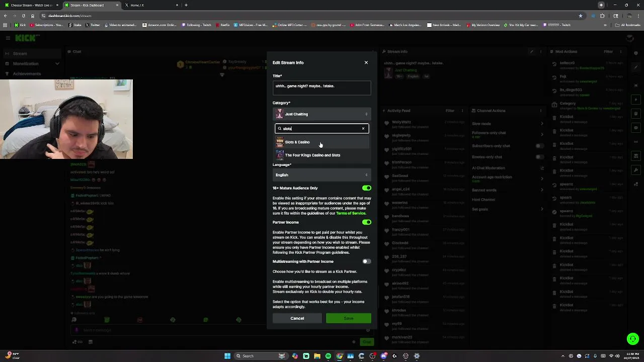Screen dimensions: 644x362
Task: Open Filter in Activity Feed panel
Action: [451, 111]
